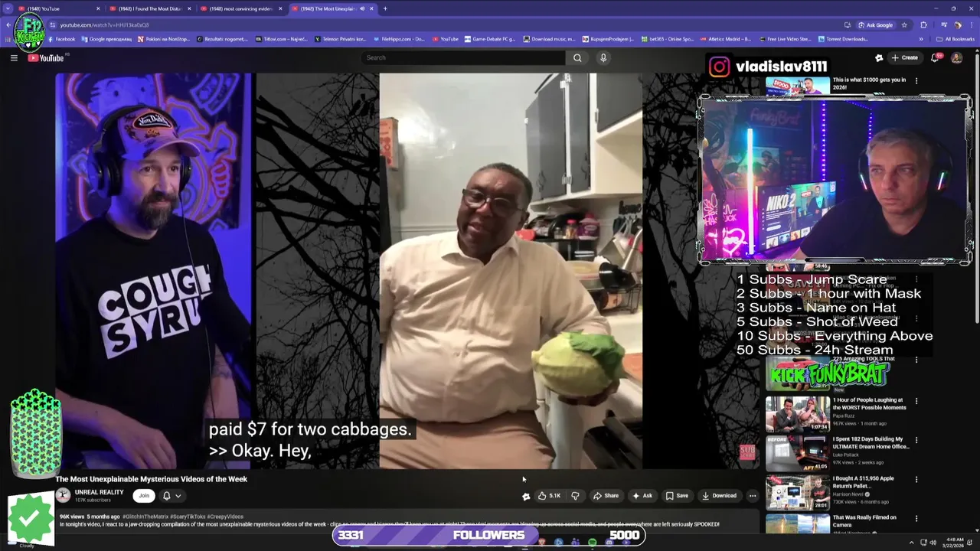Open the FileHippo.com bookmark
The image size is (980, 551).
point(398,39)
